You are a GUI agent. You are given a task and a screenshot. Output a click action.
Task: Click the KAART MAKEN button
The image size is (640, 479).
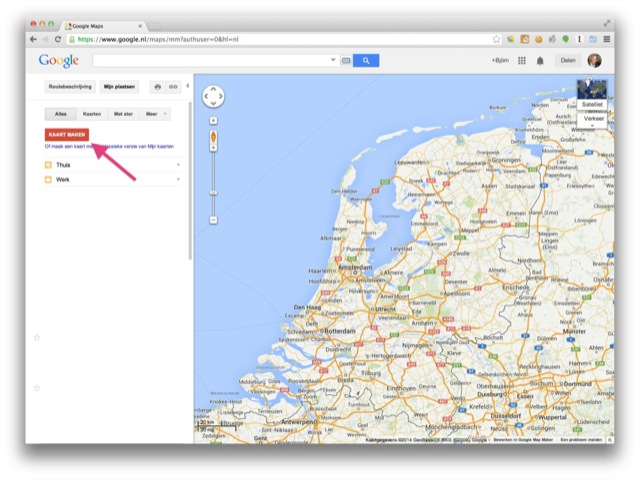pos(67,135)
